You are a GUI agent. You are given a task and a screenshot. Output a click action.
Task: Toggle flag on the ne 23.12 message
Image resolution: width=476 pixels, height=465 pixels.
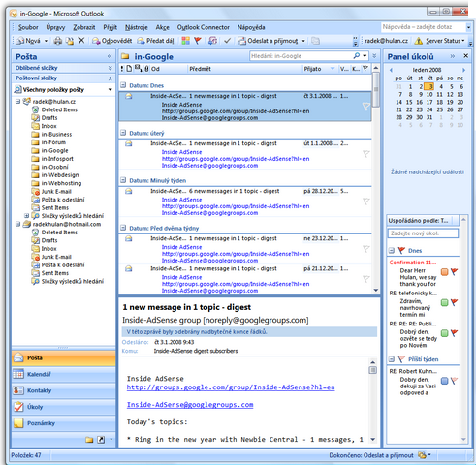click(x=365, y=249)
